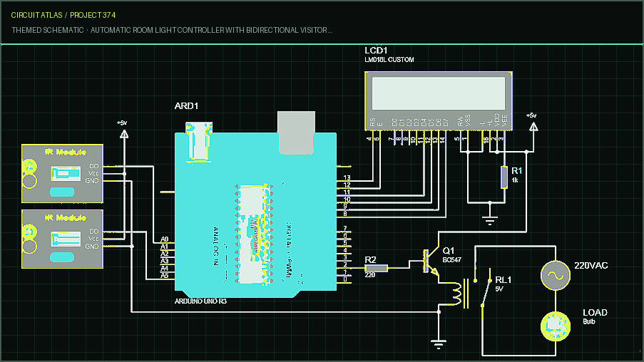Screen dimensions: 644x362
Task: Click the RW pin label on LCD1
Action: (461, 121)
